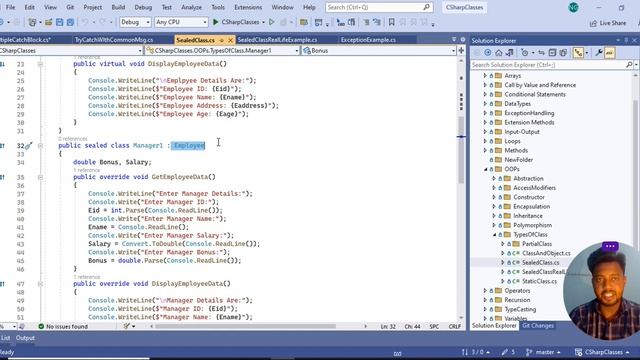
Task: Open the Output tab at the bottom
Action: point(25,338)
